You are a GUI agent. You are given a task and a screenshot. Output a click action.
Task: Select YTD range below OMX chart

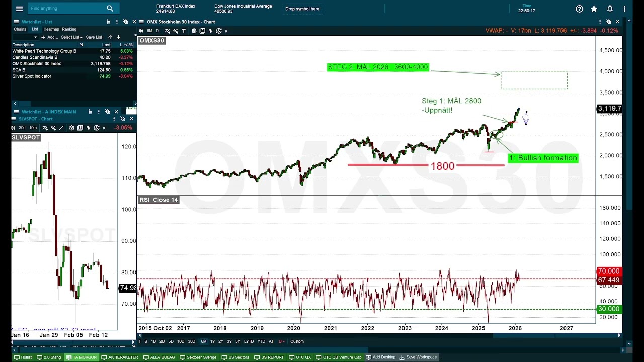pyautogui.click(x=261, y=341)
